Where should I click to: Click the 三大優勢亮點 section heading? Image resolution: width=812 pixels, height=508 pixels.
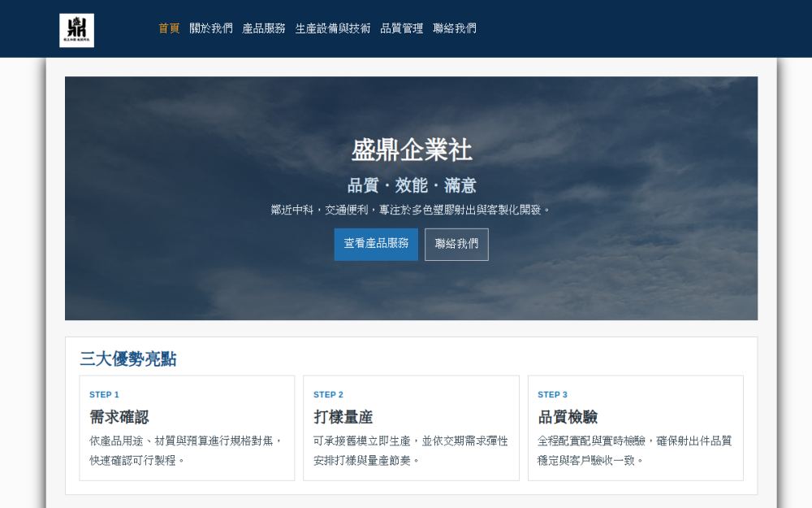pyautogui.click(x=128, y=358)
